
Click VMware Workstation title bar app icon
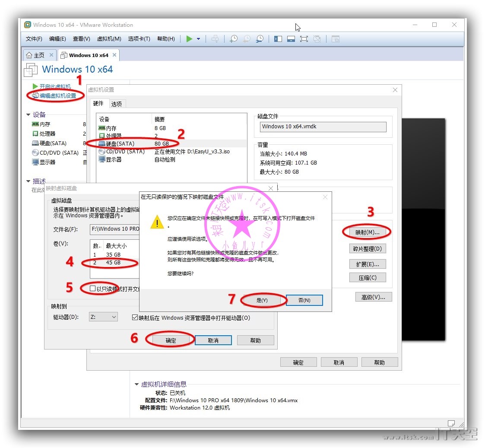[28, 25]
